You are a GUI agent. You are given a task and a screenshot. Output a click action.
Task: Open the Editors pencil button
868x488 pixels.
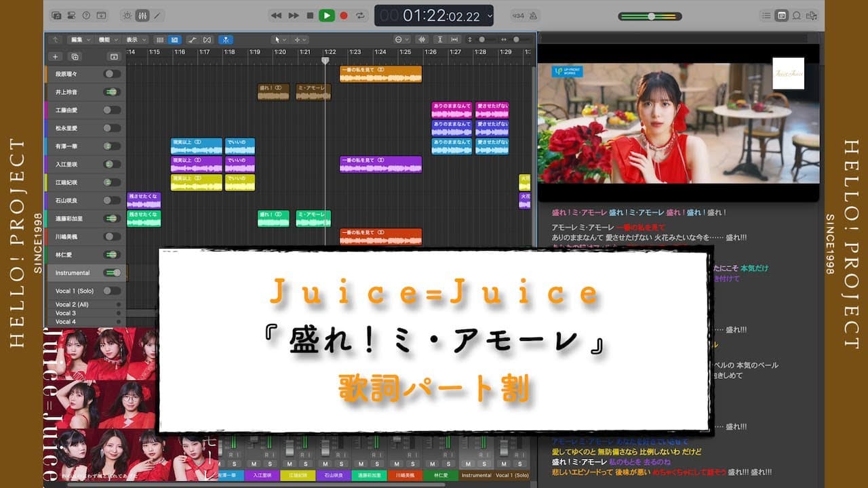pos(158,15)
